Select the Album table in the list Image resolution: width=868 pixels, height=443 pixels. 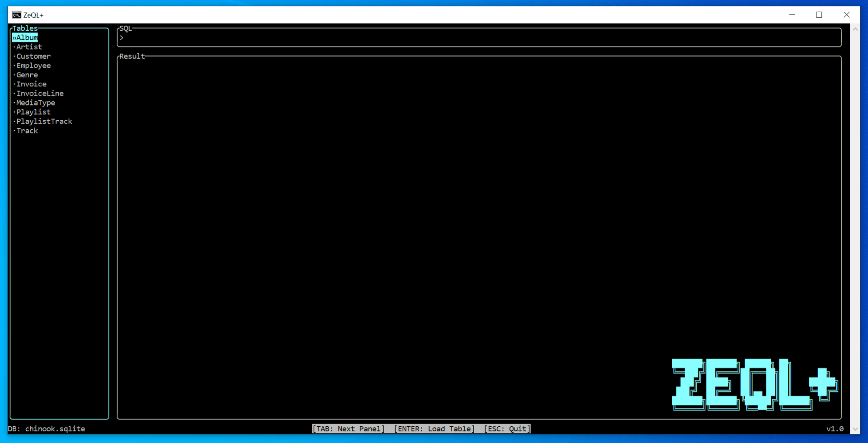25,38
